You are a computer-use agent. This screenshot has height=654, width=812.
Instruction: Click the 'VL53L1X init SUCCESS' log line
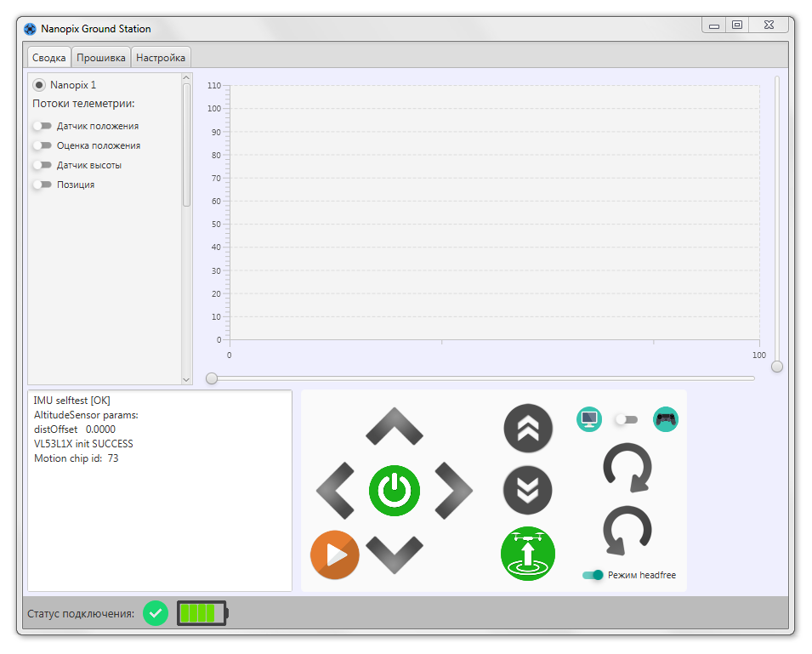pyautogui.click(x=83, y=444)
